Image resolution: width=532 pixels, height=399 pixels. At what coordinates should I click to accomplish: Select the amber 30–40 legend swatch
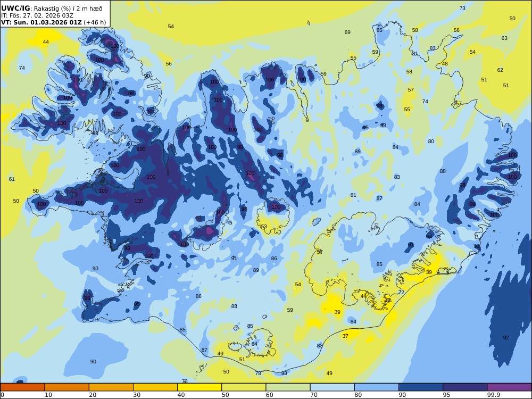click(x=155, y=387)
